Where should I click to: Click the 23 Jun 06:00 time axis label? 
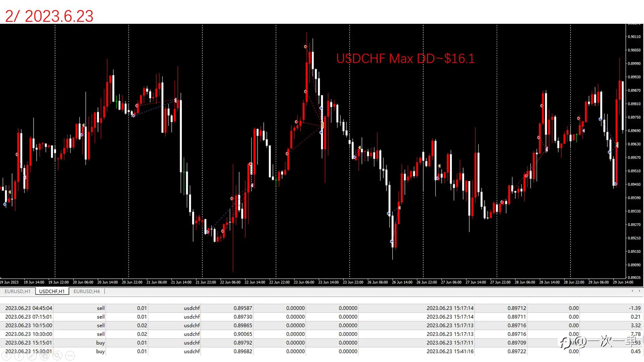tap(304, 282)
